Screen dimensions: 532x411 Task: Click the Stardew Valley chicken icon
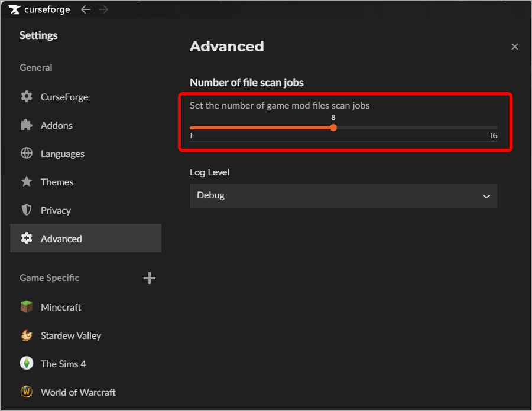pyautogui.click(x=27, y=335)
